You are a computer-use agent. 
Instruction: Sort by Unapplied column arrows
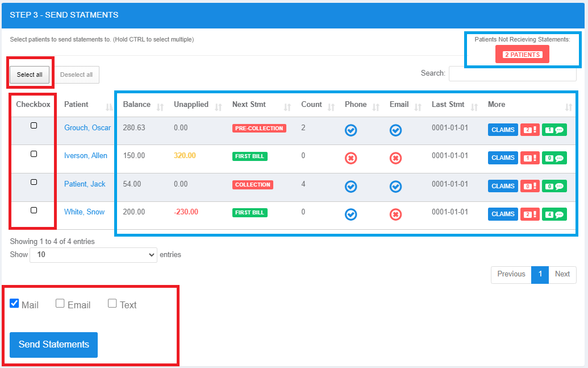click(x=218, y=107)
